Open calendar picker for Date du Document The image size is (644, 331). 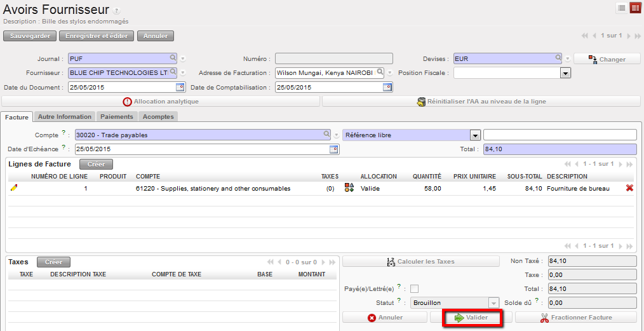179,88
